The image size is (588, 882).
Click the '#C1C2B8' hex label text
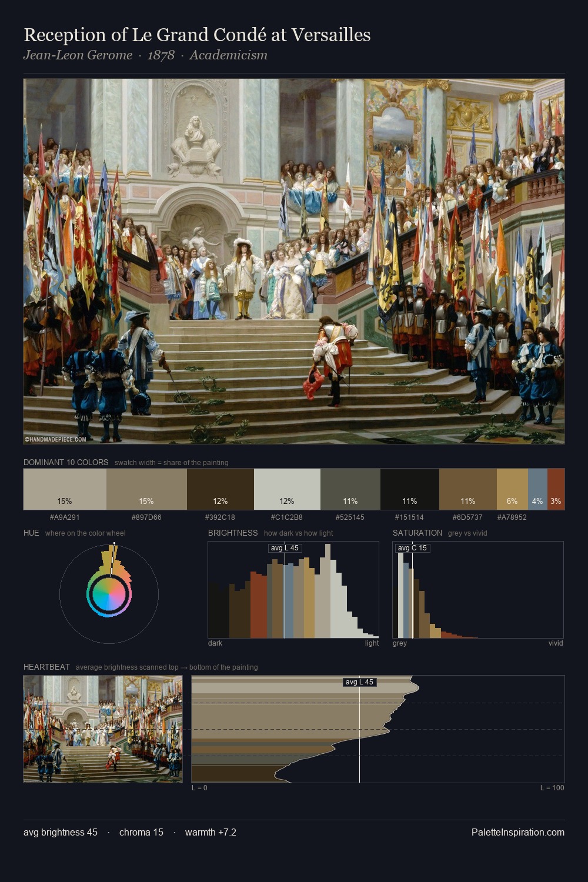[286, 517]
